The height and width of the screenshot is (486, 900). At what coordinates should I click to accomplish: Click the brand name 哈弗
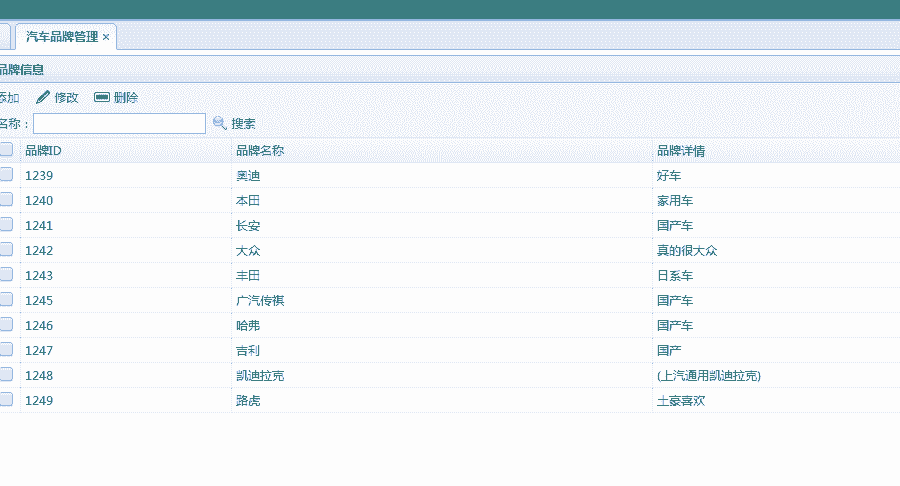point(248,325)
